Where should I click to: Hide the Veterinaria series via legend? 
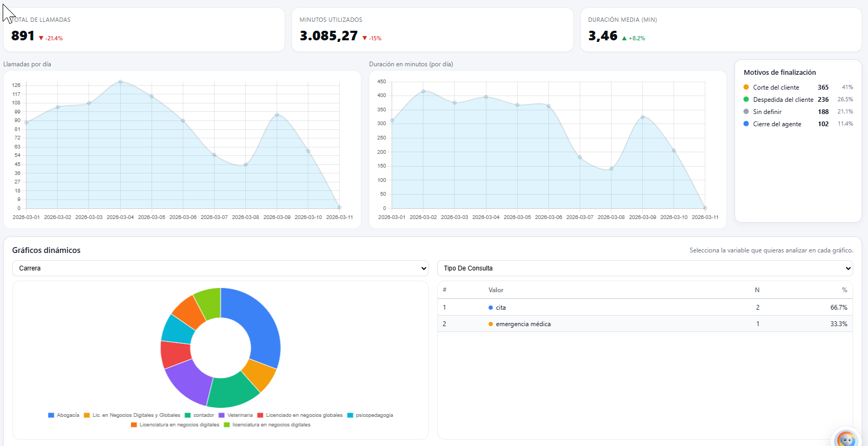point(236,415)
